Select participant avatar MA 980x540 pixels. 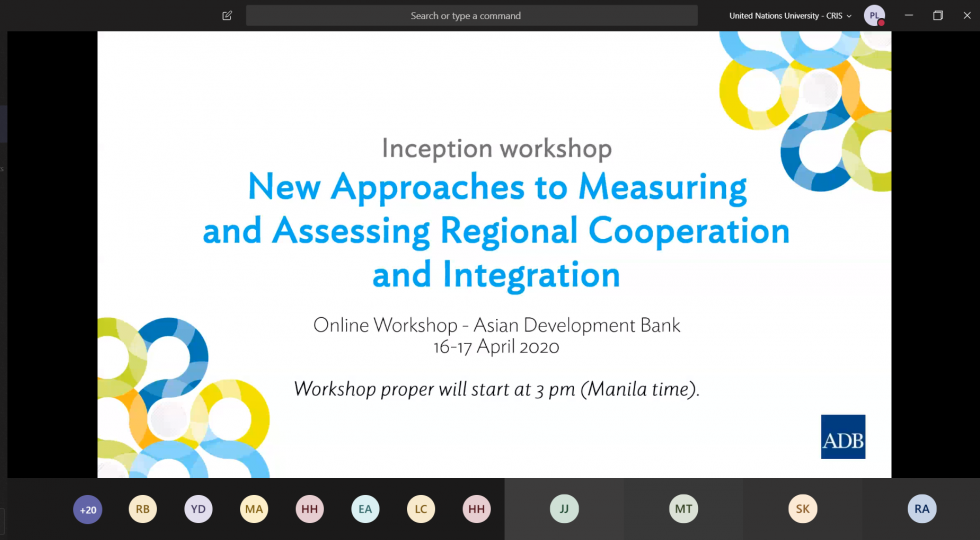pos(254,509)
